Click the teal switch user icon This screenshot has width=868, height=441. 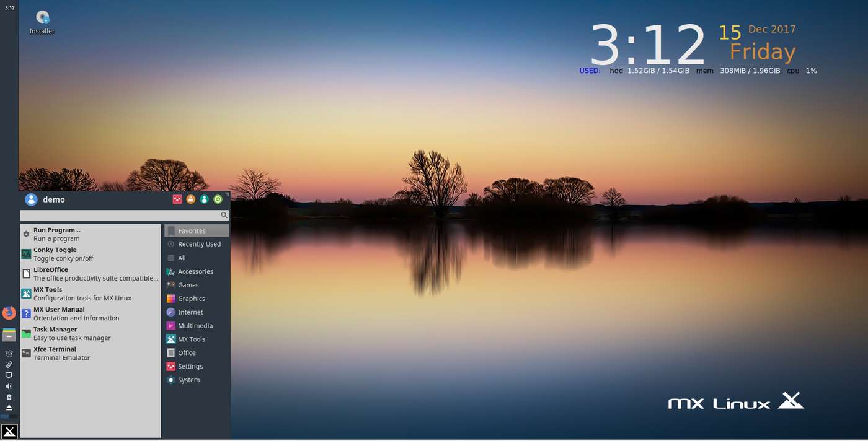click(205, 199)
